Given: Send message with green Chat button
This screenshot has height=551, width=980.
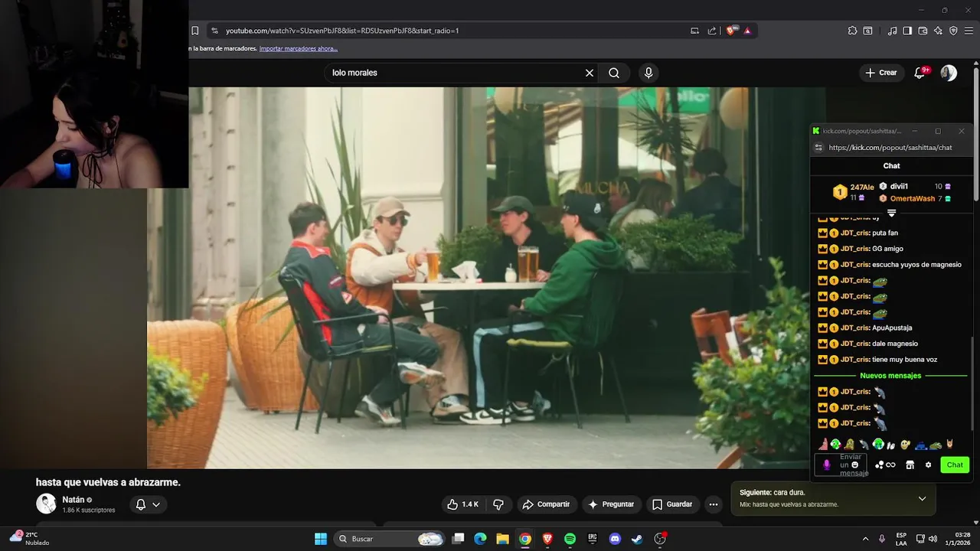Looking at the screenshot, I should (955, 465).
